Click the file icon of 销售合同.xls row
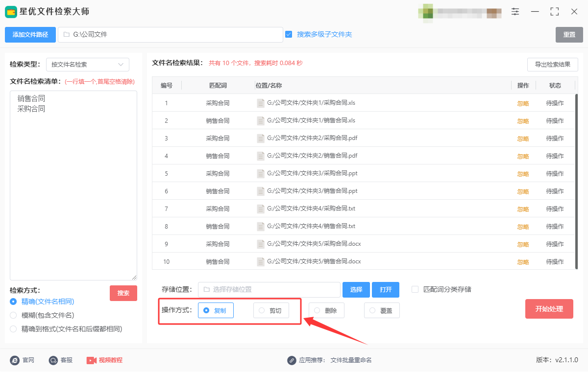 coord(261,121)
